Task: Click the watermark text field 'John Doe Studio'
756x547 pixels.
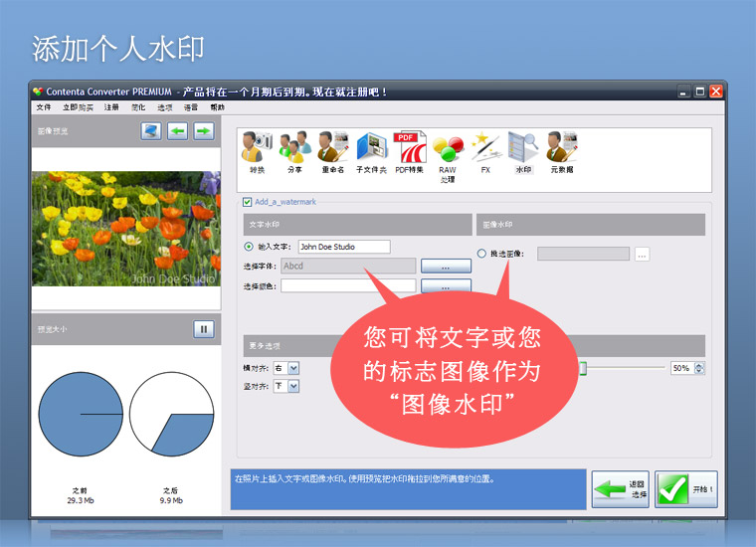Action: tap(343, 247)
